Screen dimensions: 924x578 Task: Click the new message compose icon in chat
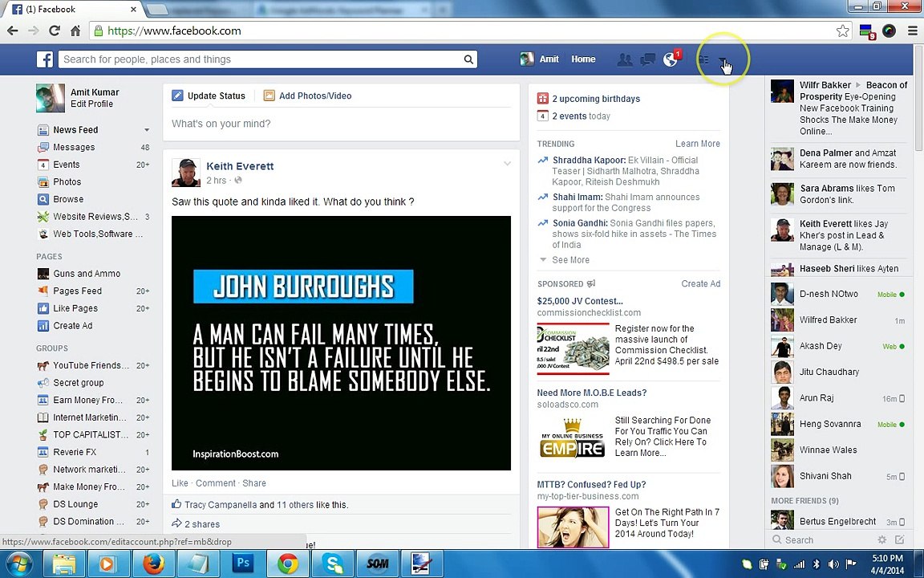(899, 539)
